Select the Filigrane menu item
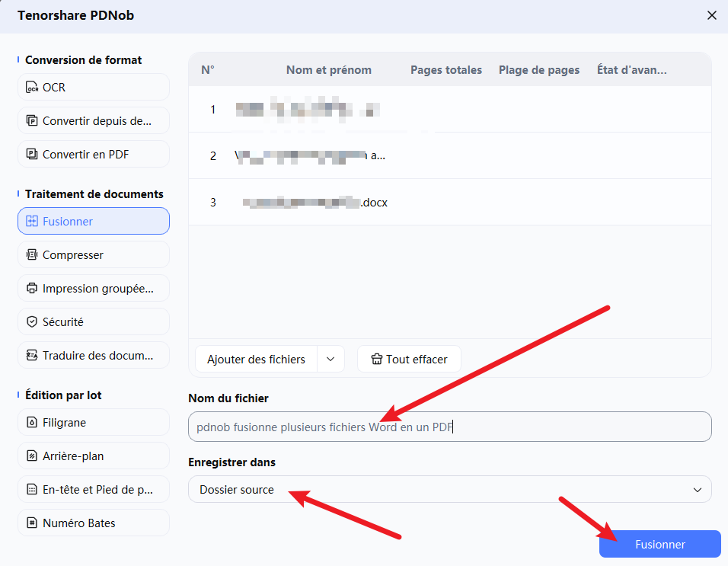This screenshot has width=728, height=566. coord(94,422)
